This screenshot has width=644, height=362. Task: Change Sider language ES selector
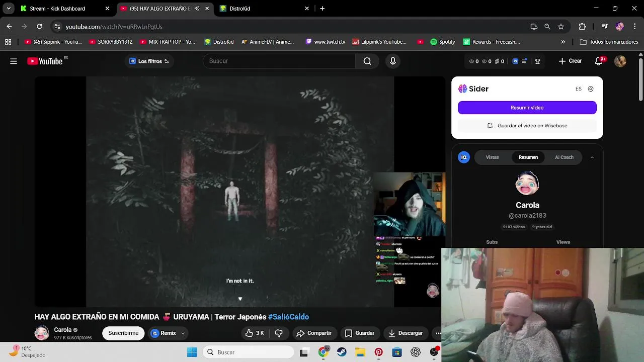579,89
